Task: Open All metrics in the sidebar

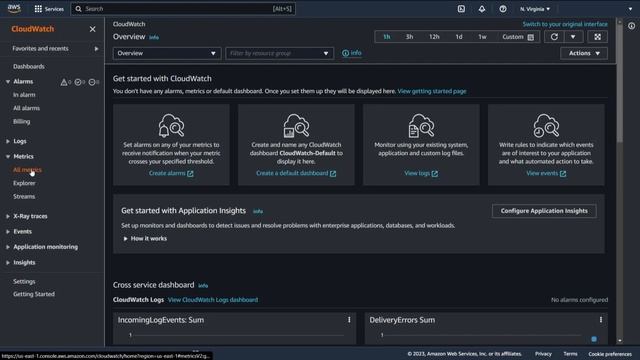Action: click(x=27, y=170)
